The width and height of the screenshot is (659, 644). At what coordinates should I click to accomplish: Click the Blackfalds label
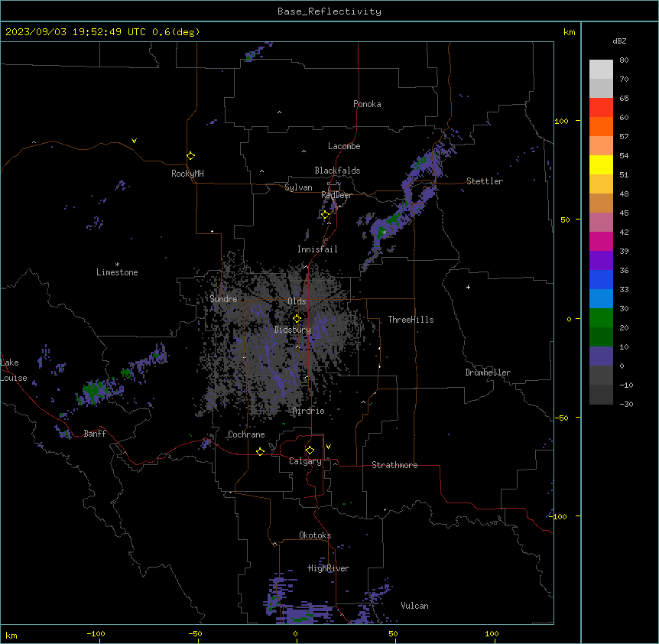337,171
